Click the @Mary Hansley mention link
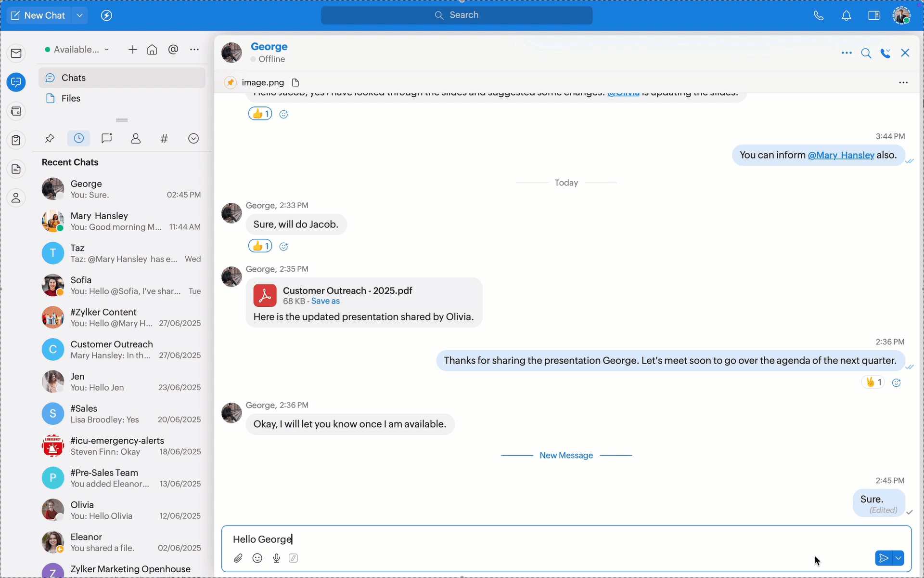The image size is (924, 578). [841, 155]
